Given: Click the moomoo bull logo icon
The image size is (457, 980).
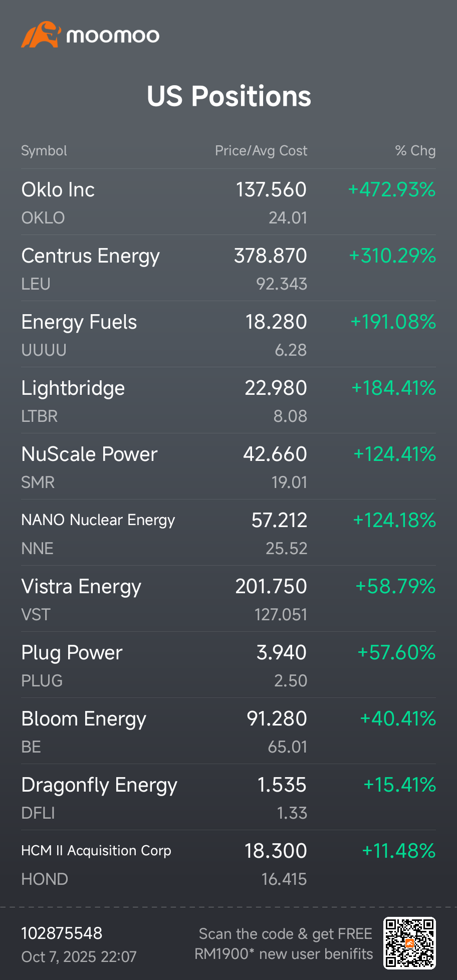Looking at the screenshot, I should pos(40,35).
